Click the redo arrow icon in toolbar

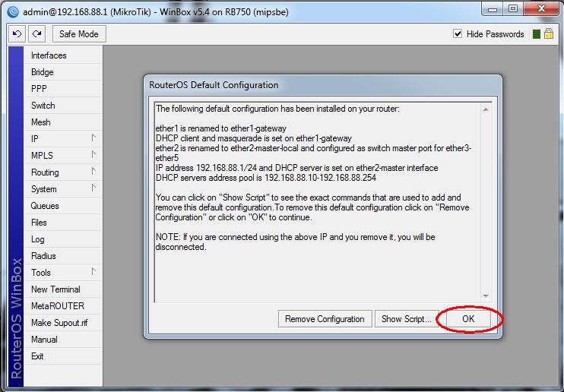(x=37, y=34)
